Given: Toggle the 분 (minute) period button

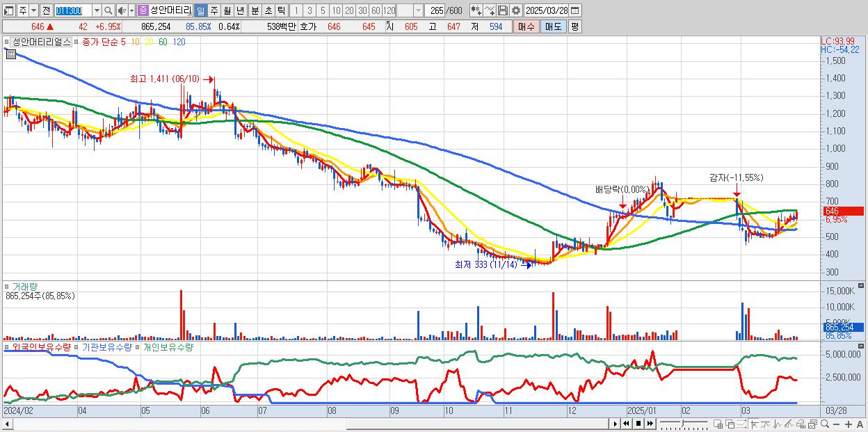Looking at the screenshot, I should pyautogui.click(x=255, y=10).
